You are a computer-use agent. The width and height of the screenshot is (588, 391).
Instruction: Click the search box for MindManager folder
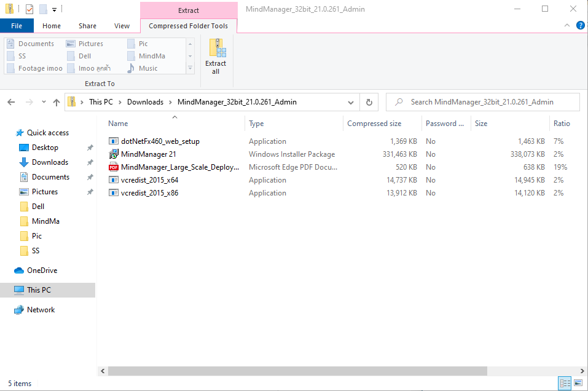[482, 102]
